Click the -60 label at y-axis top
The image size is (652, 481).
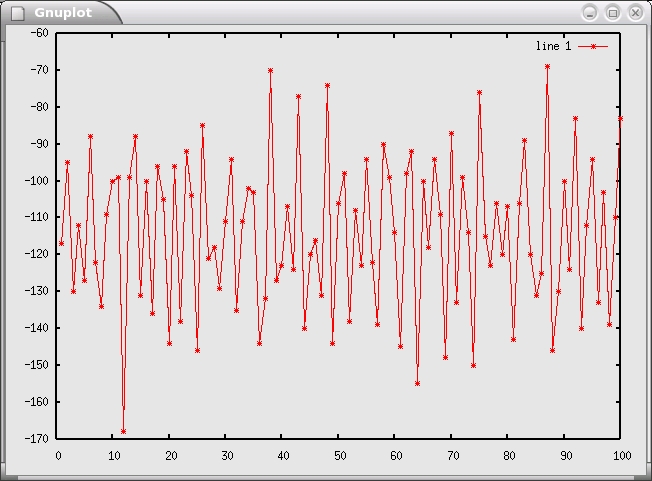click(x=40, y=33)
